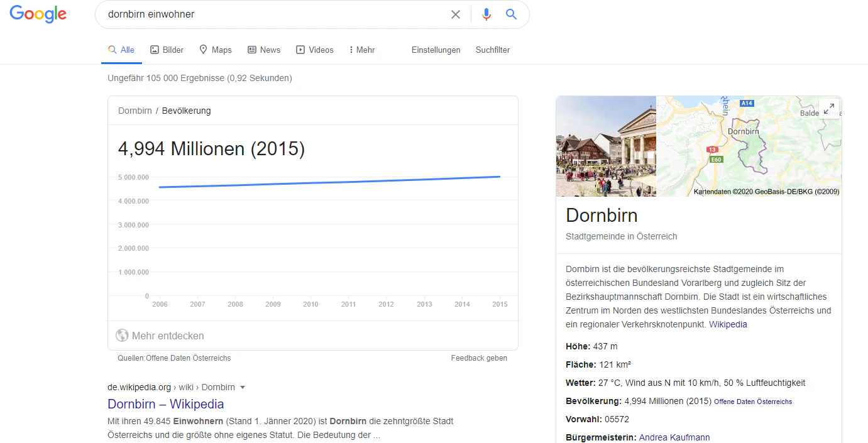The height and width of the screenshot is (443, 868).
Task: Click the 2006 label on the chart axis
Action: click(160, 304)
